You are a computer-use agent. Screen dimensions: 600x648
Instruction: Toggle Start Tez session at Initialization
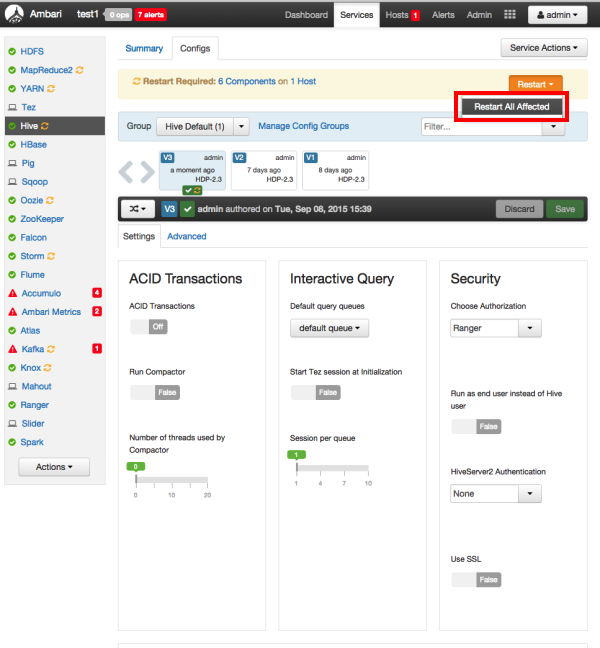316,392
